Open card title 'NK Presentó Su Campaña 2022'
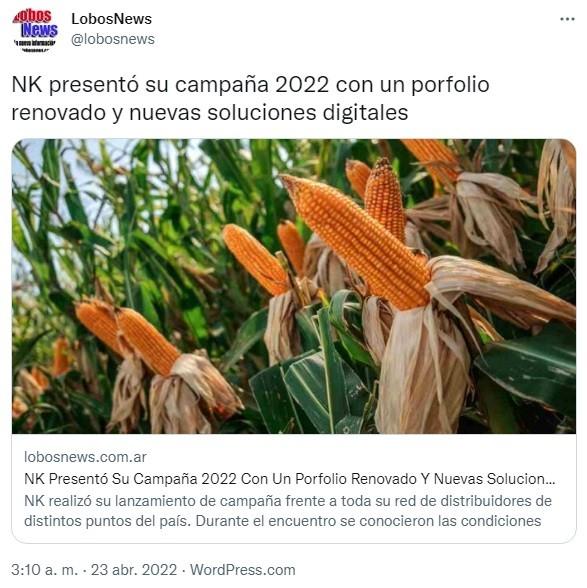587x588 pixels. [289, 479]
